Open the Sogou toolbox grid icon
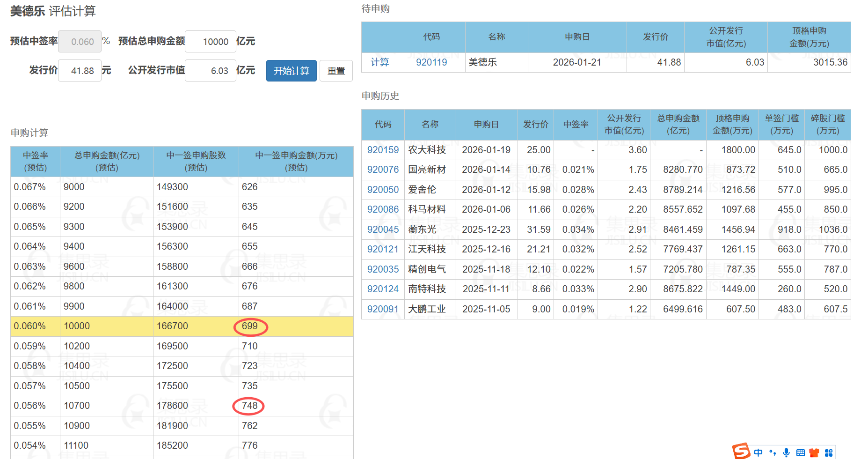The width and height of the screenshot is (868, 459). click(829, 452)
